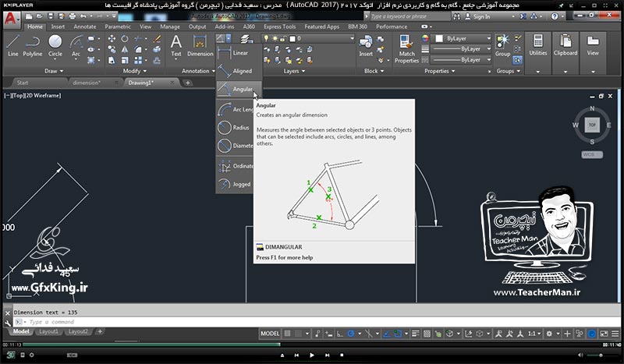
Task: Toggle object snap tracking in status bar
Action: coord(386,334)
